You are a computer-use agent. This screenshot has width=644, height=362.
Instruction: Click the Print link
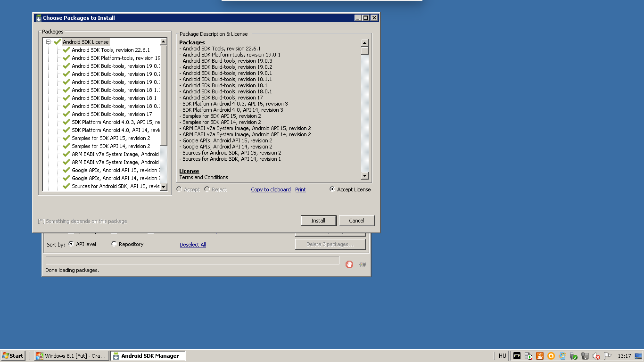tap(300, 189)
